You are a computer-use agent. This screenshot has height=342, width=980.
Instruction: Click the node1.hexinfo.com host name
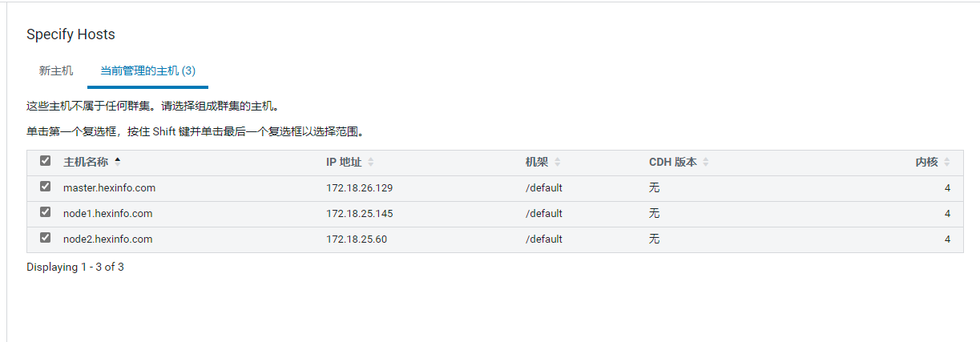[107, 213]
